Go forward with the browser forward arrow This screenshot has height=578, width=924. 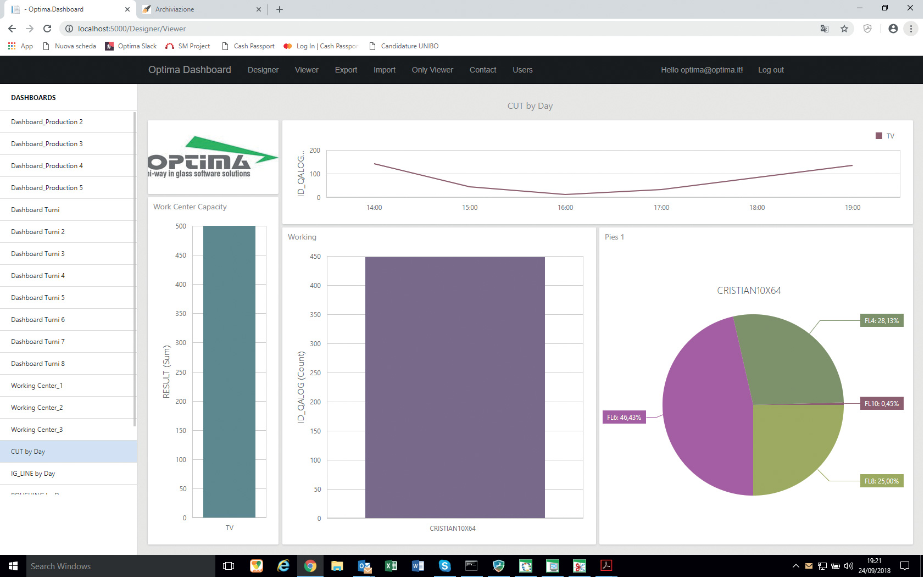tap(30, 29)
